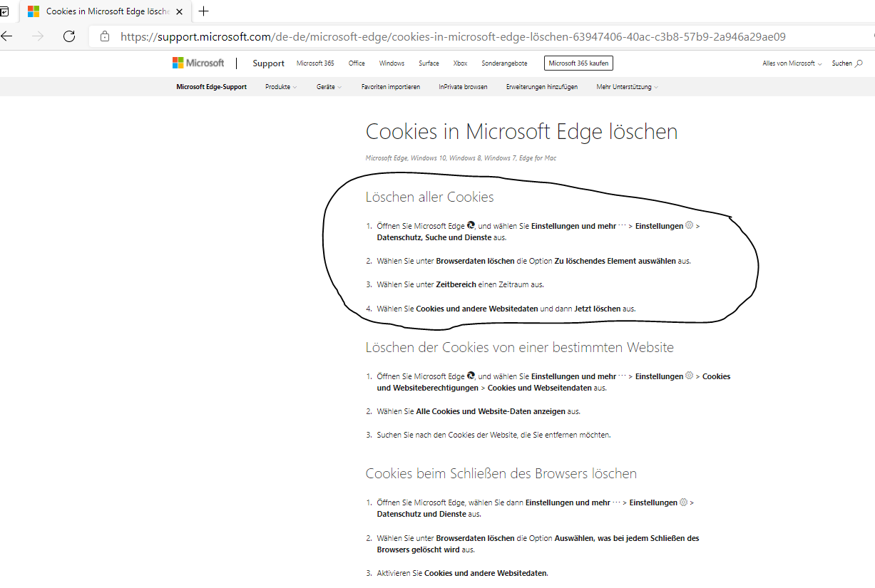Click the tab actions icon at window's top-left
The width and height of the screenshot is (875, 588).
pos(4,11)
